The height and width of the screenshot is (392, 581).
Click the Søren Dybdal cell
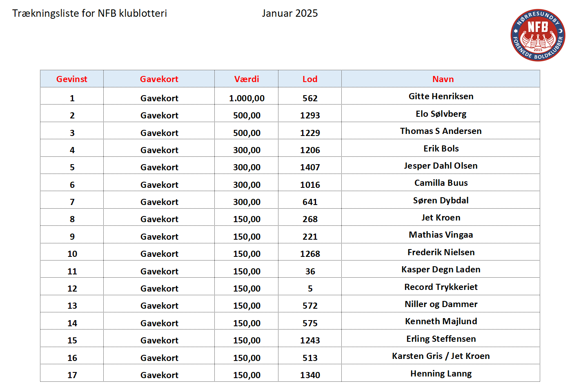click(x=441, y=200)
